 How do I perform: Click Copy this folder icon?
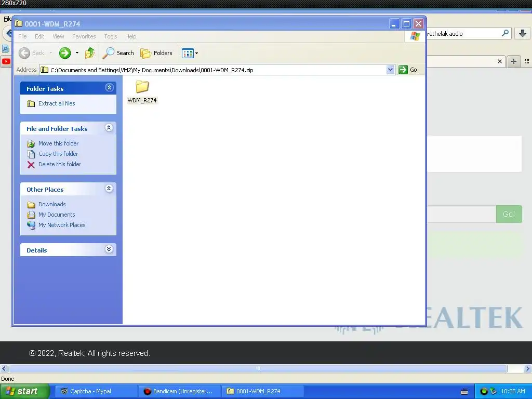[31, 154]
